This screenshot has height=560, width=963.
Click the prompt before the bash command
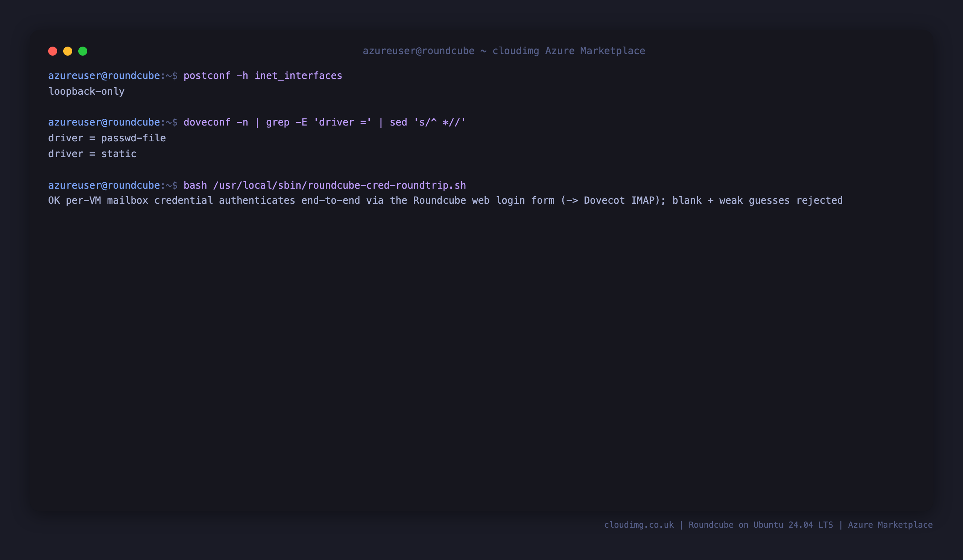[x=113, y=186]
